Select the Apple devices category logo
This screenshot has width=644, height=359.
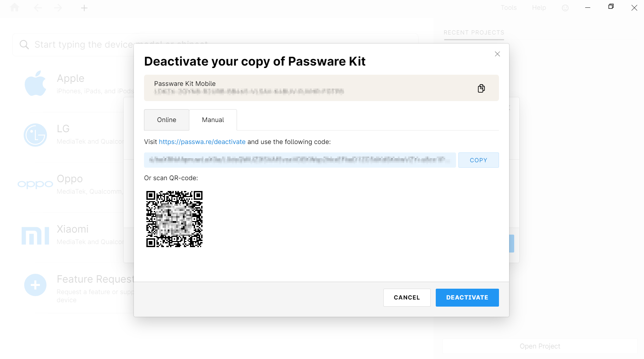click(x=35, y=83)
